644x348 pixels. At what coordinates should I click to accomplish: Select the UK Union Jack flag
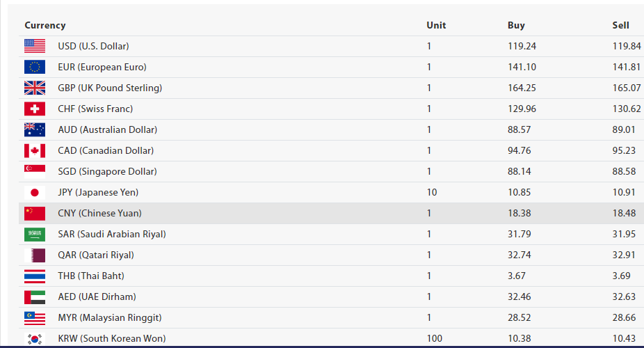tap(35, 88)
